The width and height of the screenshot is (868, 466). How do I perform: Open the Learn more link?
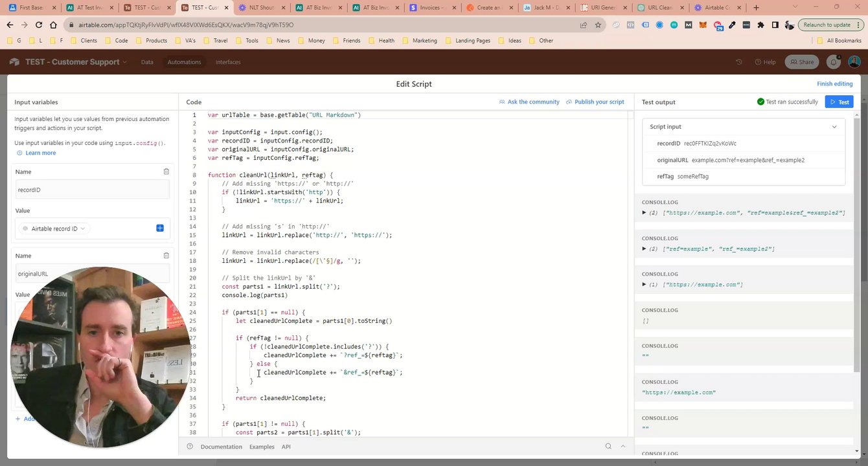[x=36, y=153]
